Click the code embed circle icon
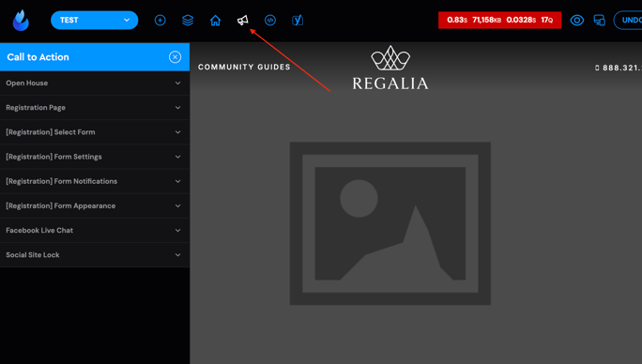 pyautogui.click(x=270, y=20)
